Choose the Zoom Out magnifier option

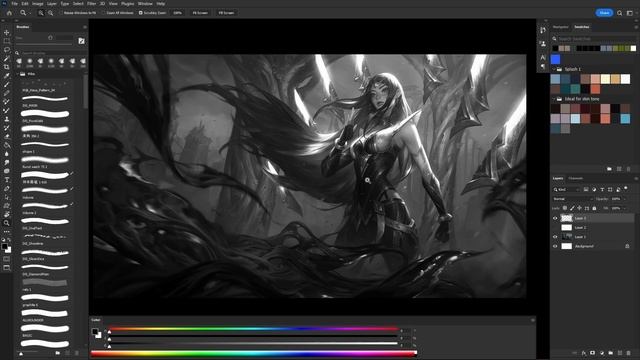tap(51, 13)
